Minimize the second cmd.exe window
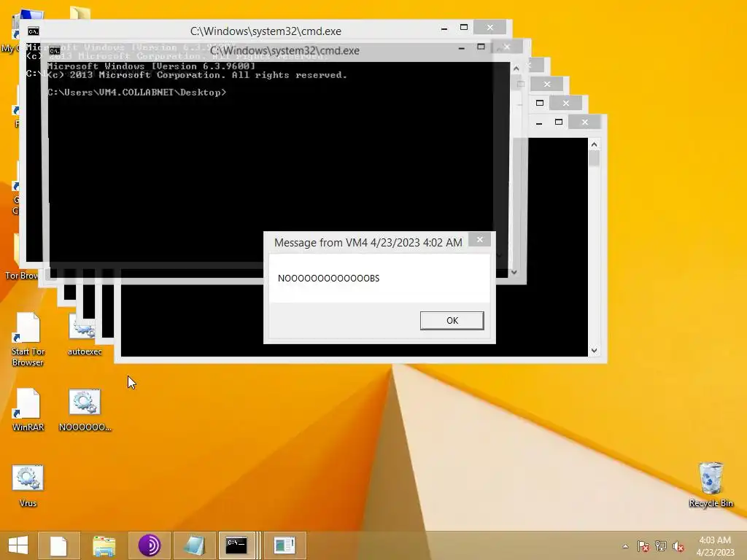The width and height of the screenshot is (747, 560). coord(461,47)
